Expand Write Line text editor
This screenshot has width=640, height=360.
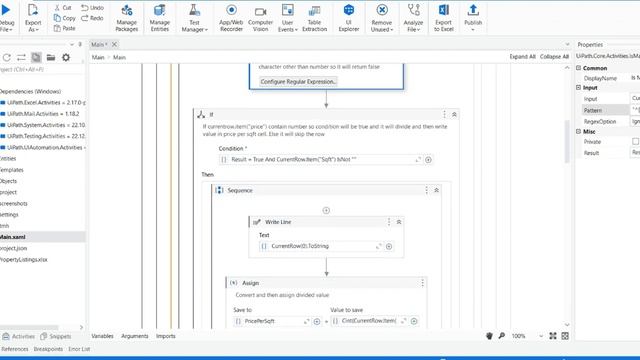[x=378, y=246]
